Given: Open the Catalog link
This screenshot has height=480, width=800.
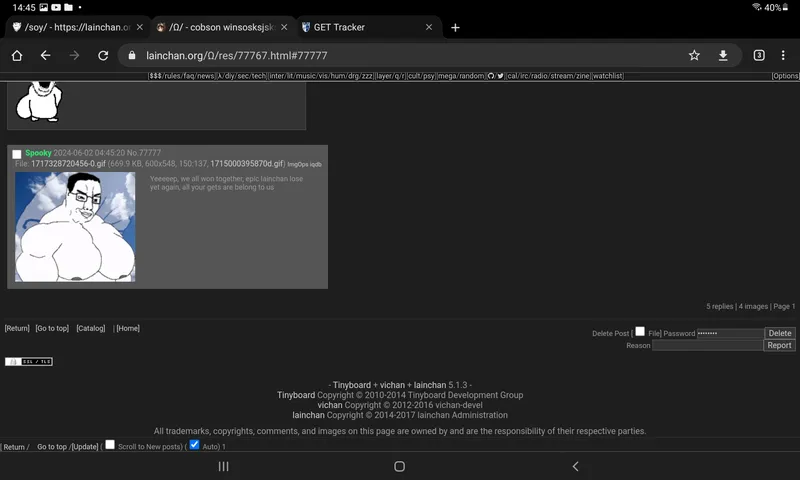Looking at the screenshot, I should (x=90, y=328).
